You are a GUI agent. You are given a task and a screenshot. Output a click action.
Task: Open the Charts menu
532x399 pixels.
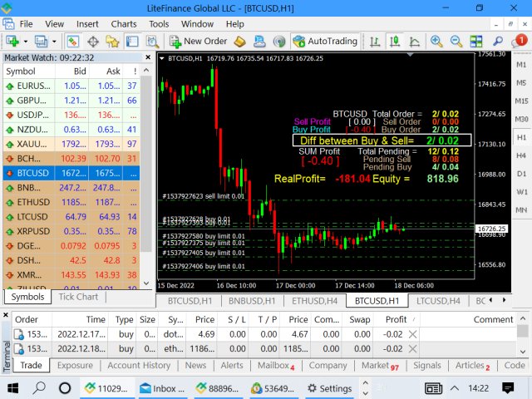click(124, 24)
